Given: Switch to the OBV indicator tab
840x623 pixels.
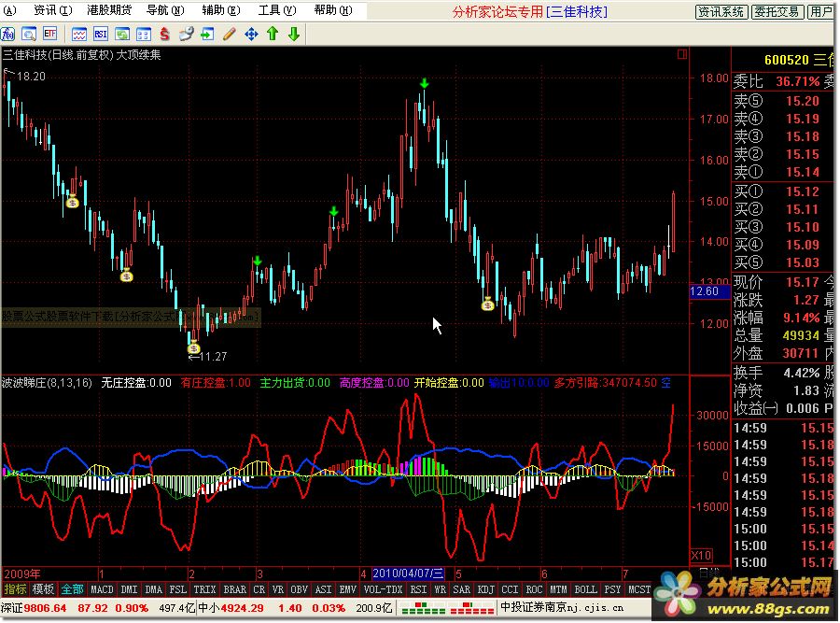Looking at the screenshot, I should (299, 589).
